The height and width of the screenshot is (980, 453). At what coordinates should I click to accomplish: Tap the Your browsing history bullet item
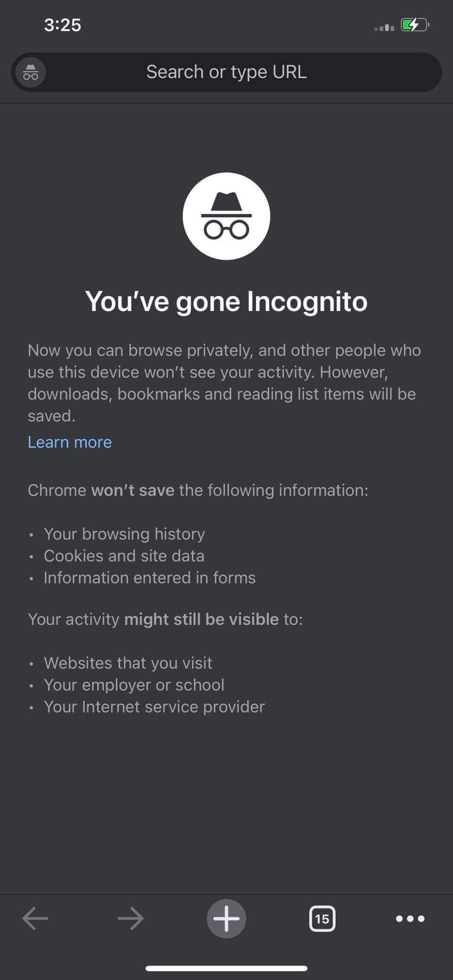point(124,534)
